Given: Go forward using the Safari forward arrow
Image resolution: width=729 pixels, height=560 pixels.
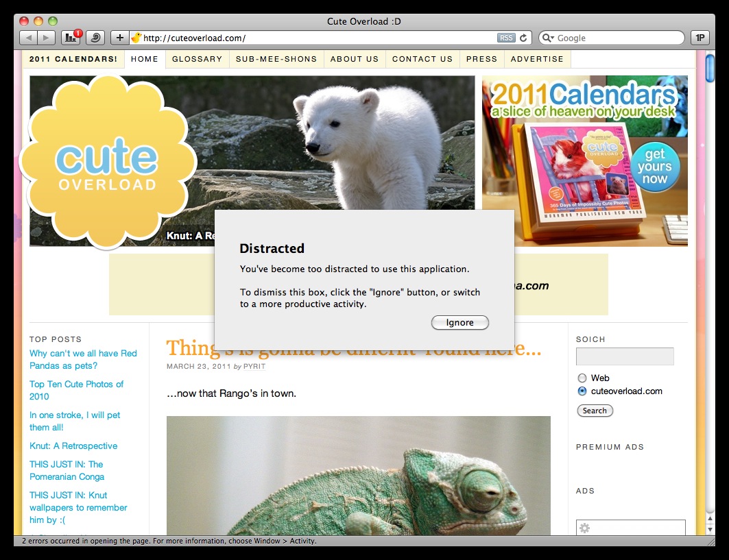Looking at the screenshot, I should tap(46, 38).
